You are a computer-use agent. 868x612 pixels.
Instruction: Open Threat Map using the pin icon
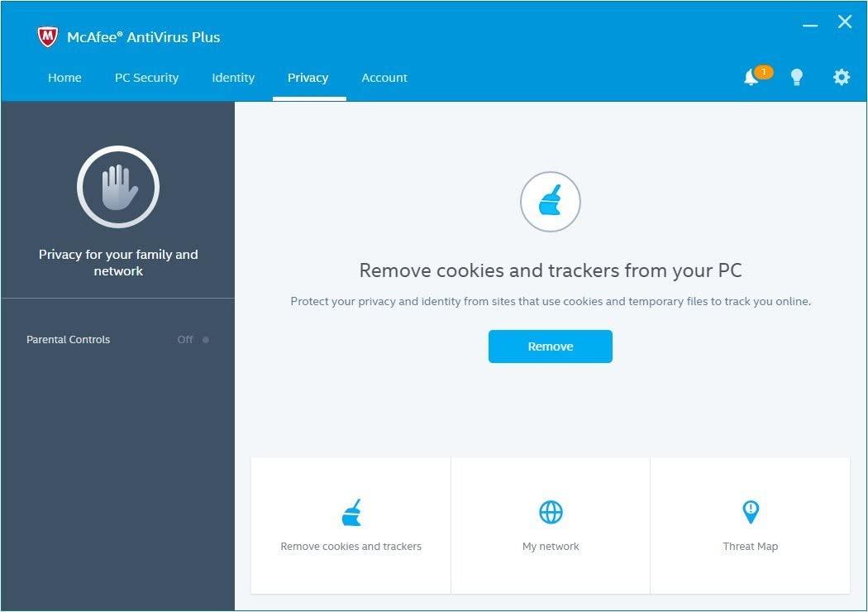750,512
